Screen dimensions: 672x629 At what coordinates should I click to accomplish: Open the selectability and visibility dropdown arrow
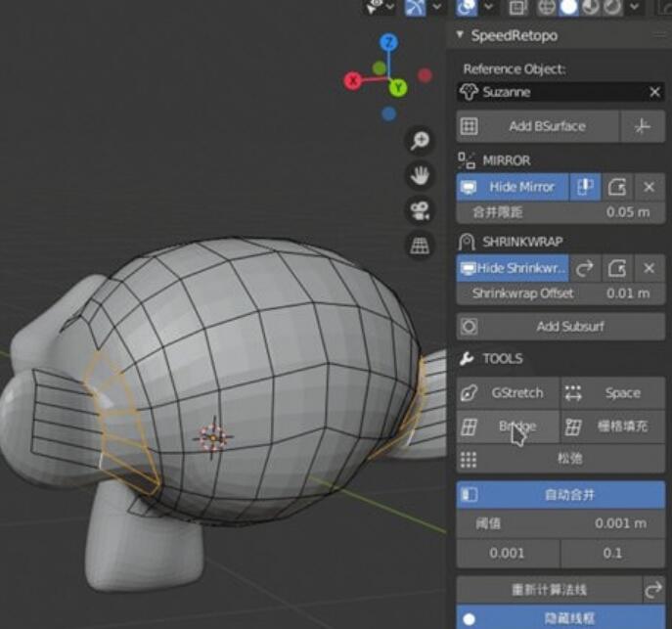click(x=390, y=7)
